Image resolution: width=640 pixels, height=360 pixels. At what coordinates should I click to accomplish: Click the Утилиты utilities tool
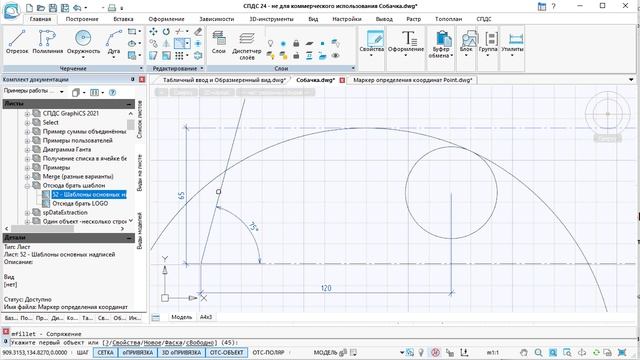click(x=512, y=43)
